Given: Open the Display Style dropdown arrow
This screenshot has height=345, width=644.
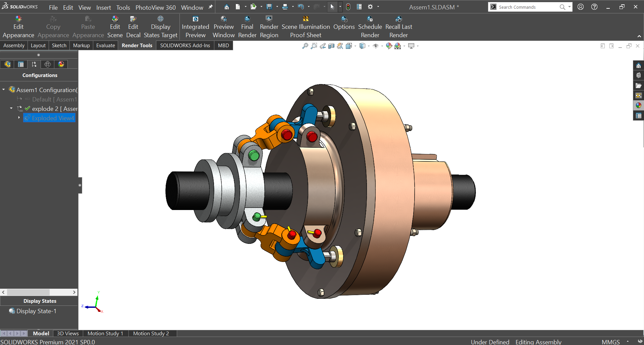Looking at the screenshot, I should (x=368, y=46).
